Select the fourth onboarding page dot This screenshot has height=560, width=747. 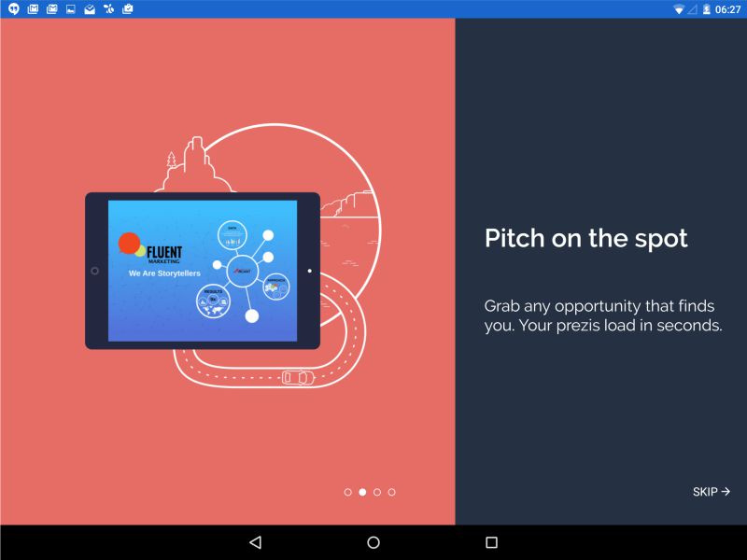(391, 492)
